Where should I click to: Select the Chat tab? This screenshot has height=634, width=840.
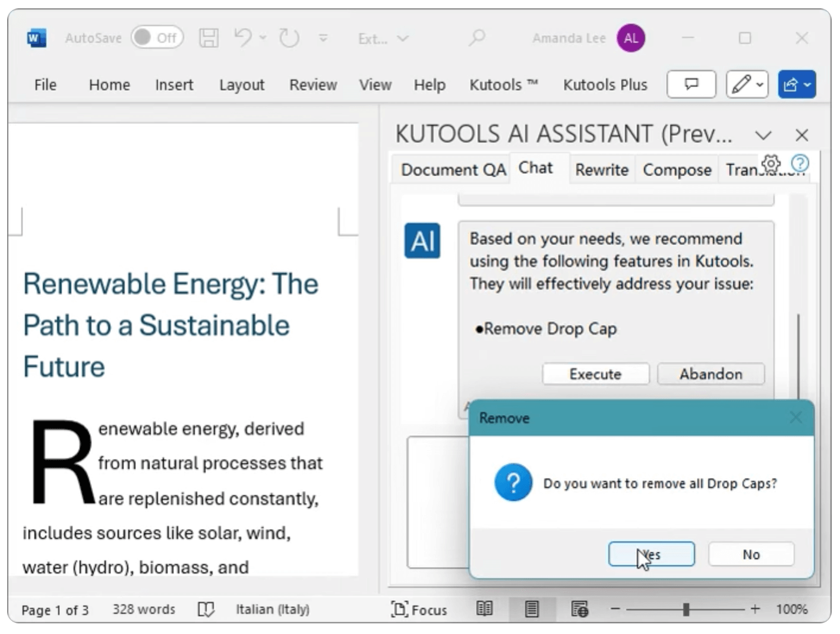click(536, 168)
